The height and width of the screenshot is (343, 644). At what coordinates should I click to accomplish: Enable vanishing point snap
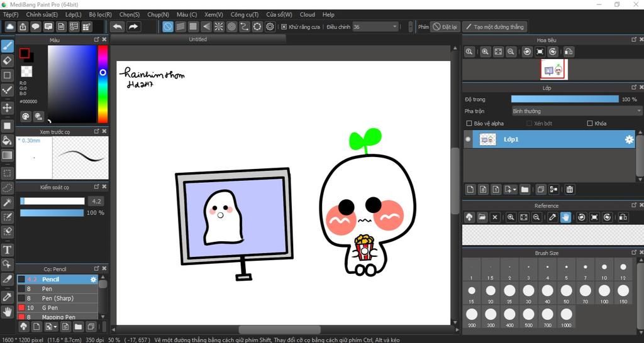pyautogui.click(x=206, y=27)
